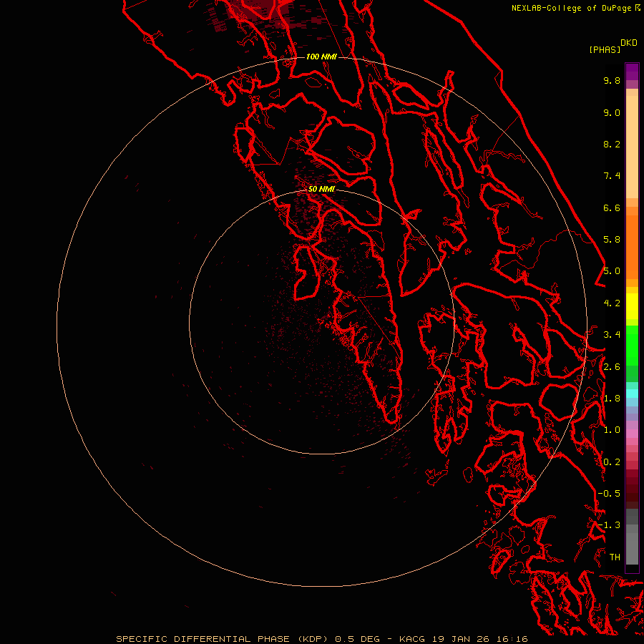Click the 8.2 colorbar label

coord(612,144)
